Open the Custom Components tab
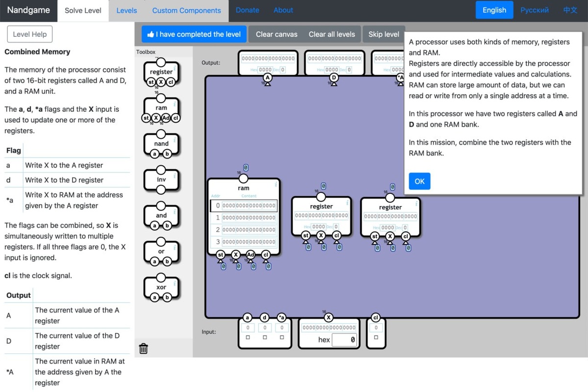 187,10
